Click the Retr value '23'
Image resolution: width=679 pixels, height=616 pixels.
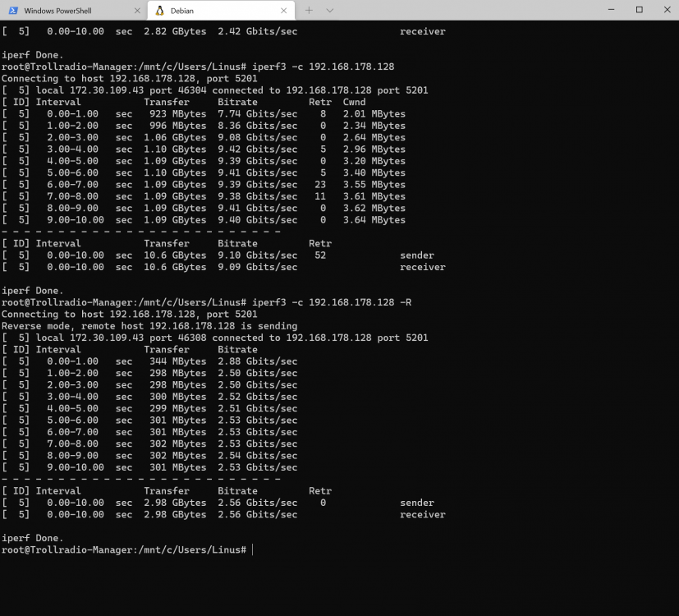(x=320, y=185)
